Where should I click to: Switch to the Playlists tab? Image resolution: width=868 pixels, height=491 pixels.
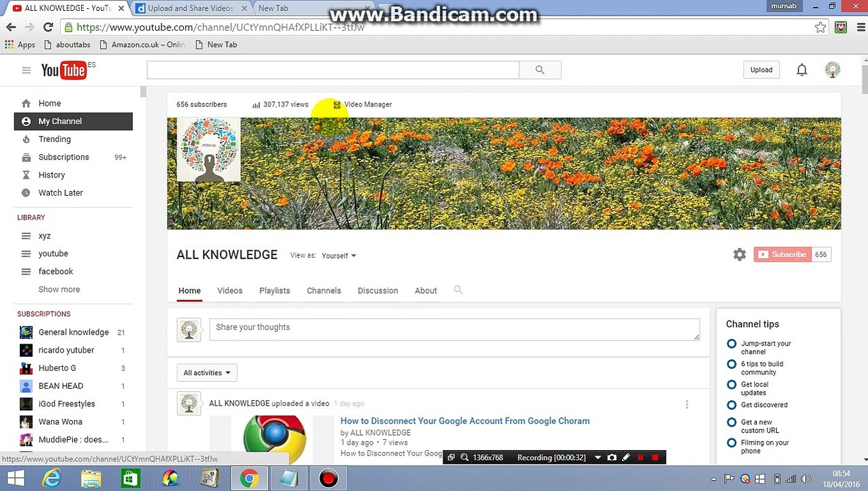pos(275,291)
